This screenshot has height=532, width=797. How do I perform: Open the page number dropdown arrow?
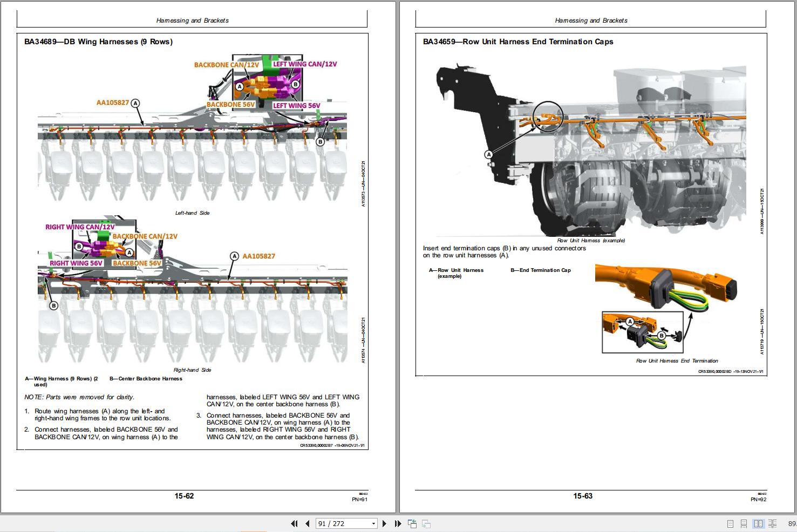click(373, 523)
